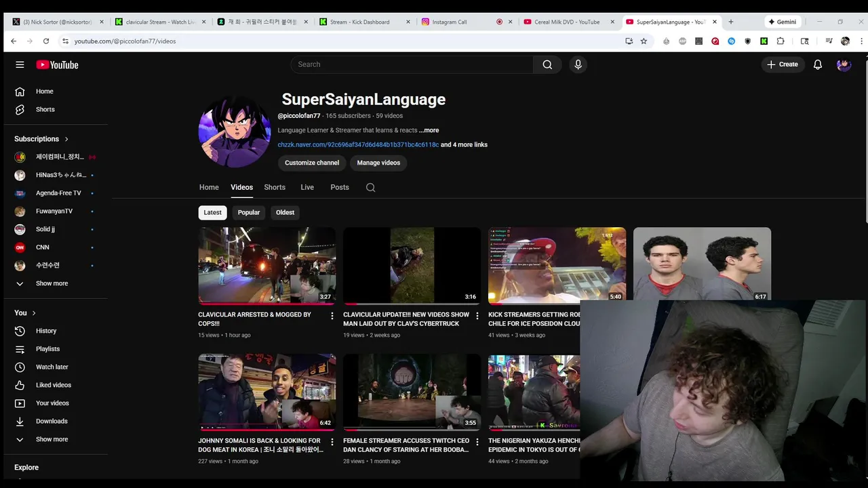Viewport: 868px width, 488px height.
Task: Open Liked videos in the sidebar
Action: (x=54, y=385)
